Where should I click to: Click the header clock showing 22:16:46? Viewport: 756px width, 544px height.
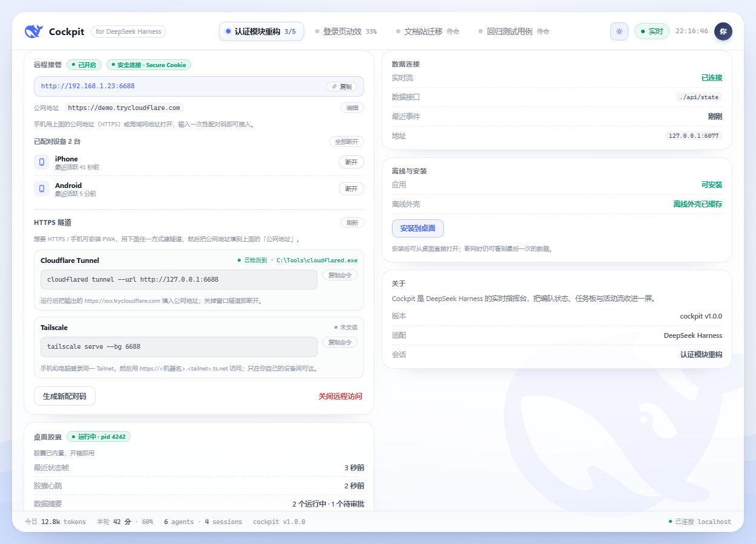click(691, 31)
